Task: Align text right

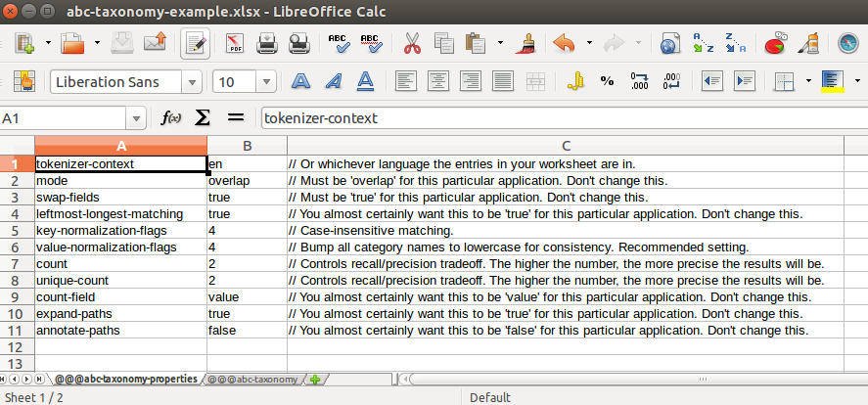Action: pos(471,82)
